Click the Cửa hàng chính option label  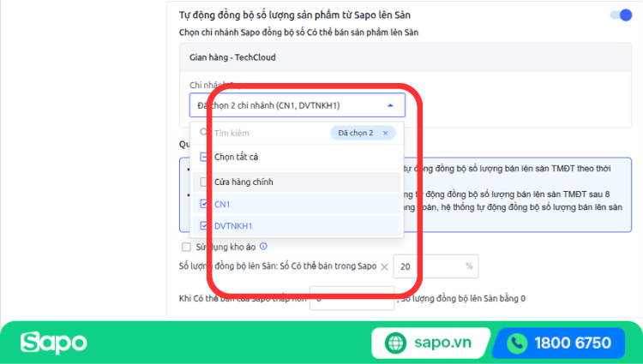[x=243, y=182]
